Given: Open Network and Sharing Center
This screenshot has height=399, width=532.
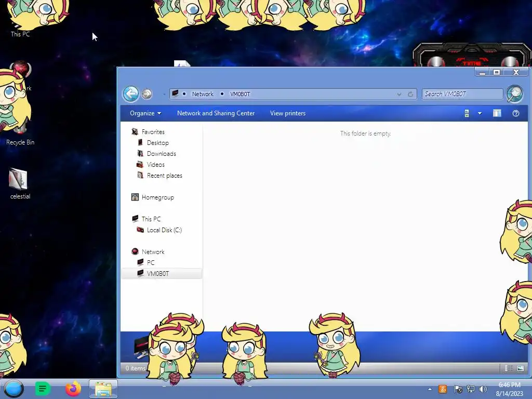Looking at the screenshot, I should [216, 113].
